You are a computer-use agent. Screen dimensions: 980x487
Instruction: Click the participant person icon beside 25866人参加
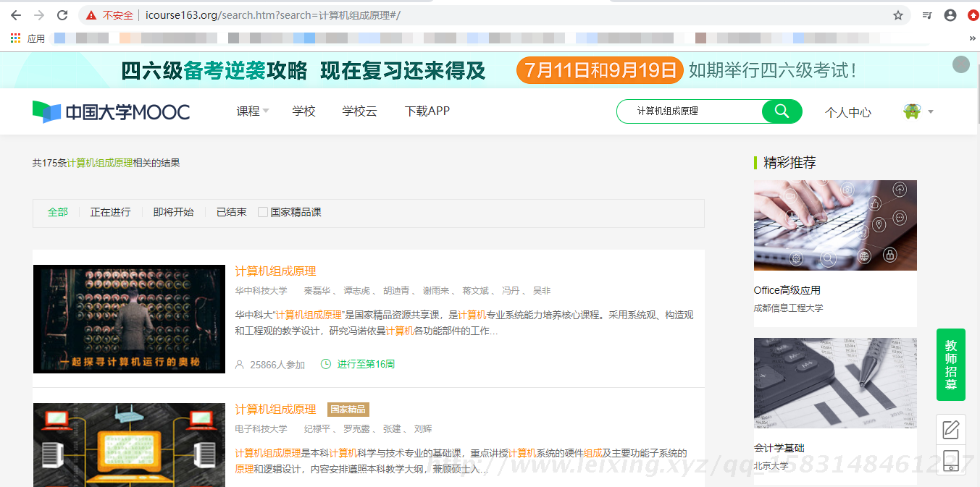[x=240, y=365]
